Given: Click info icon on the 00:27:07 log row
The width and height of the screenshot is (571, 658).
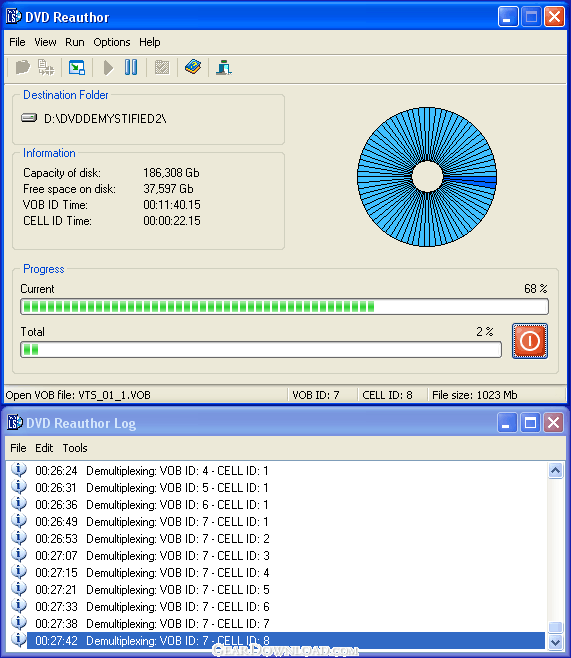Looking at the screenshot, I should coord(18,554).
